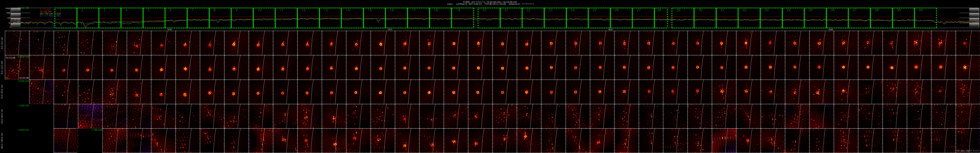
Task: Select time interval 37 in the light curve
Action: (860, 18)
